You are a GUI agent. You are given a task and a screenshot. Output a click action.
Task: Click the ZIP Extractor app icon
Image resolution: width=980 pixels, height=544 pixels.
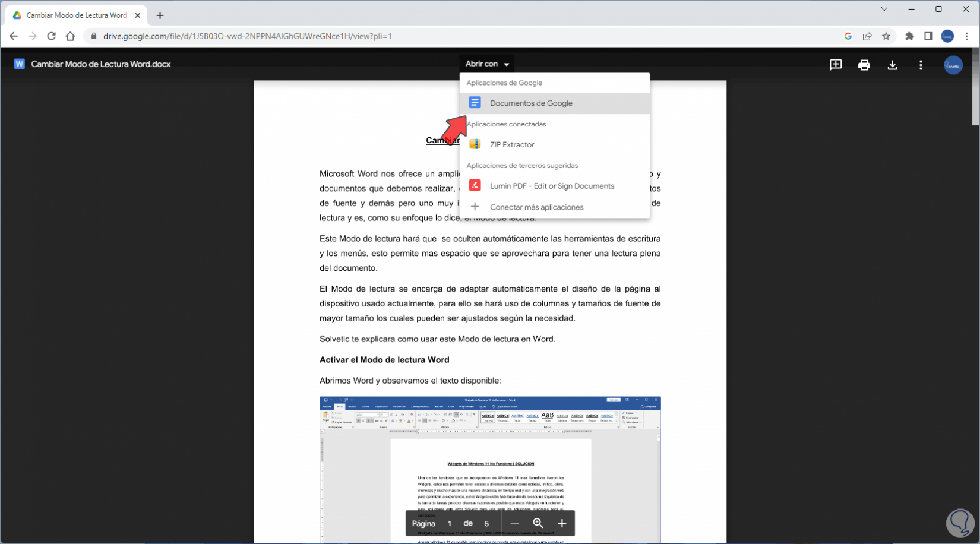click(x=475, y=144)
